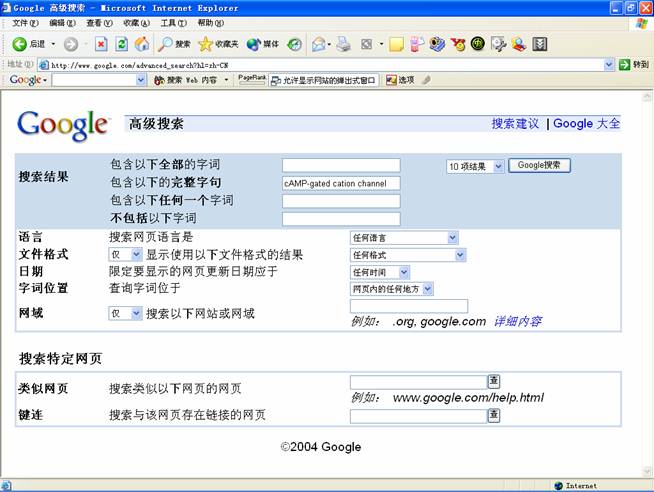Refresh the page with the green arrows icon
This screenshot has height=492, width=654.
121,44
